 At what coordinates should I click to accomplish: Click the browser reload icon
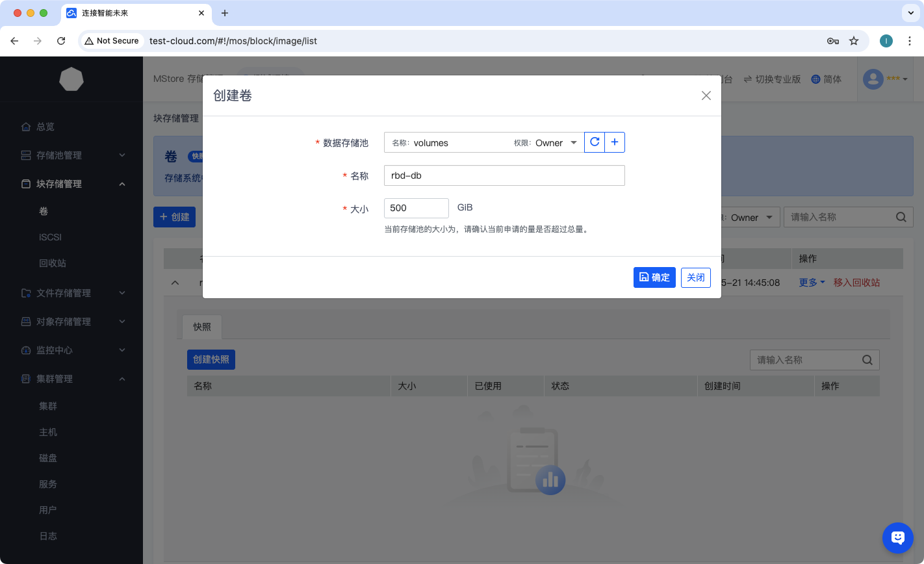pos(61,41)
